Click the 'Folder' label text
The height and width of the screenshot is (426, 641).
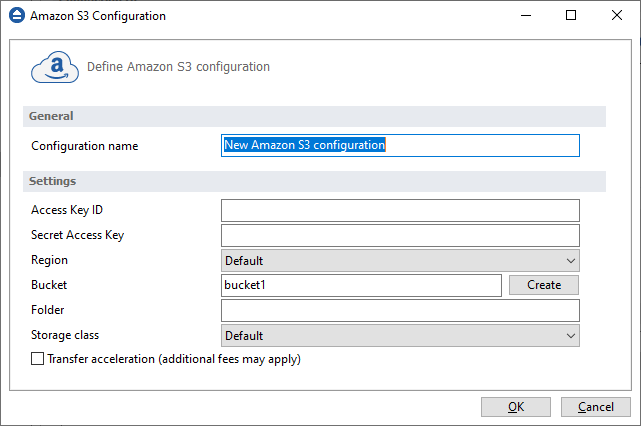(48, 310)
